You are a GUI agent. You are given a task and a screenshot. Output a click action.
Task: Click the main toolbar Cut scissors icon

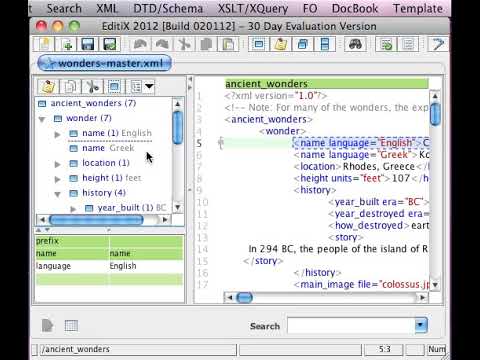point(184,44)
